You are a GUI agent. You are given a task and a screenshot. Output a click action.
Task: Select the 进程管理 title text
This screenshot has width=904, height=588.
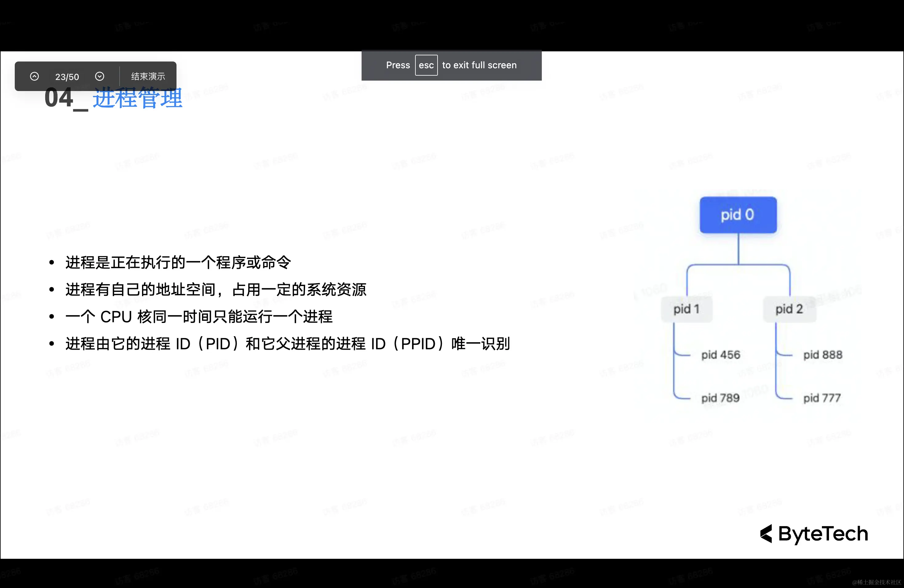137,98
